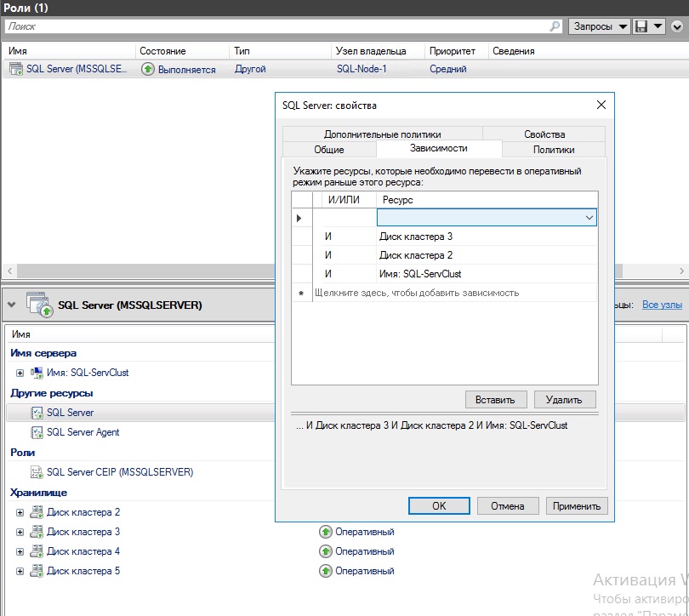Image resolution: width=689 pixels, height=616 pixels.
Task: Expand the Диск кластера 3 node
Action: tap(20, 532)
